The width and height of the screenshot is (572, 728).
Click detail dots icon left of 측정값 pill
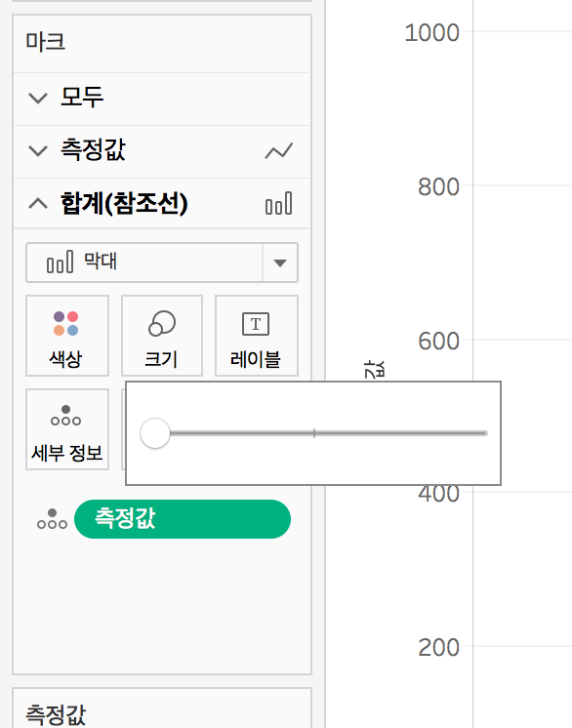pos(52,519)
